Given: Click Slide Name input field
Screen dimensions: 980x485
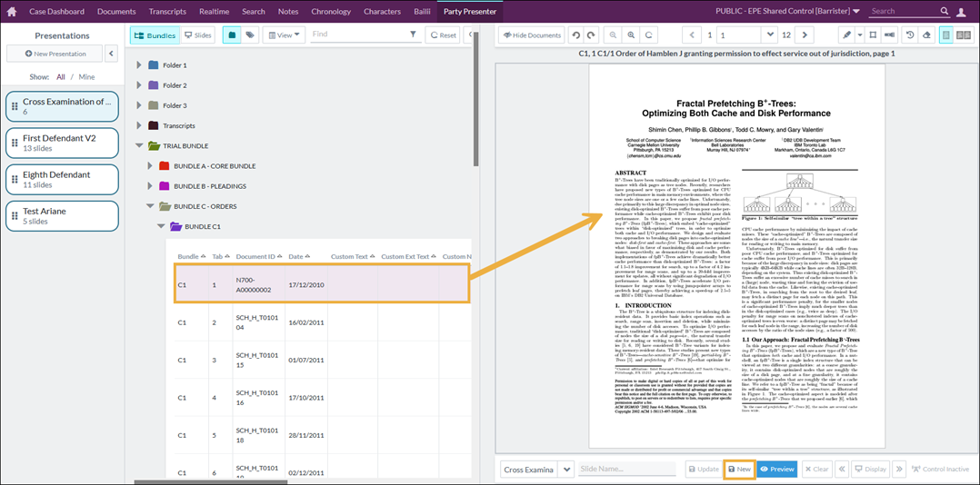Looking at the screenshot, I should coord(627,470).
